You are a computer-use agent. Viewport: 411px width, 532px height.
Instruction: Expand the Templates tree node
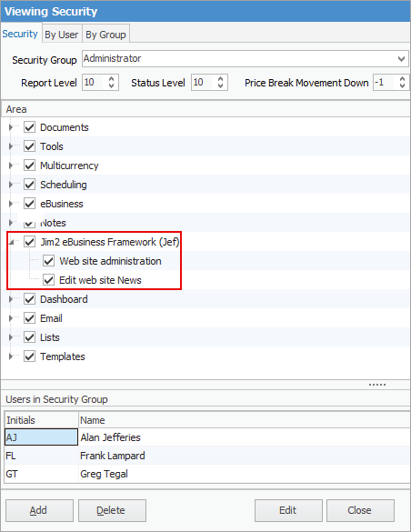coord(11,356)
